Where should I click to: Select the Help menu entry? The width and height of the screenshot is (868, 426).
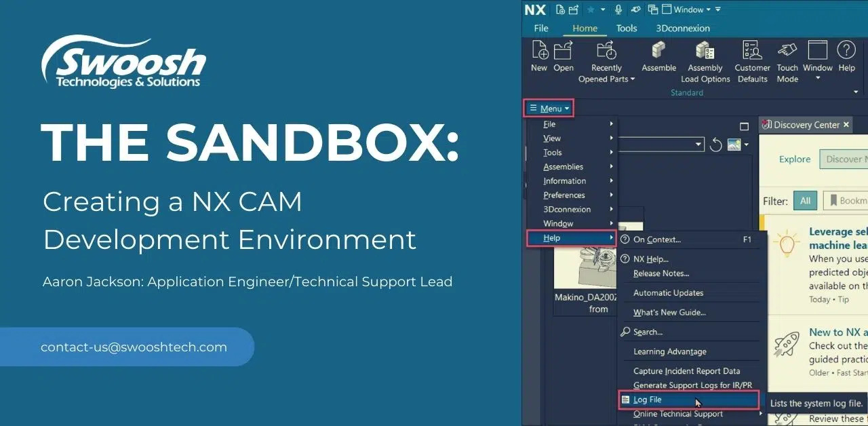tap(572, 238)
